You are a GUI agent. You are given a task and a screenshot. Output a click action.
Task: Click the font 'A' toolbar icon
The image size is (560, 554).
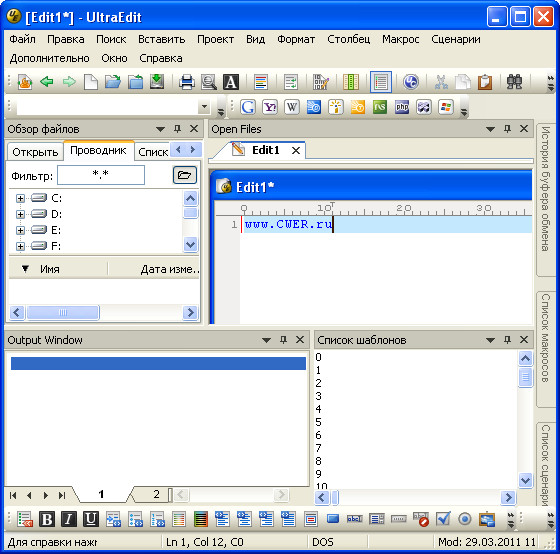click(231, 82)
